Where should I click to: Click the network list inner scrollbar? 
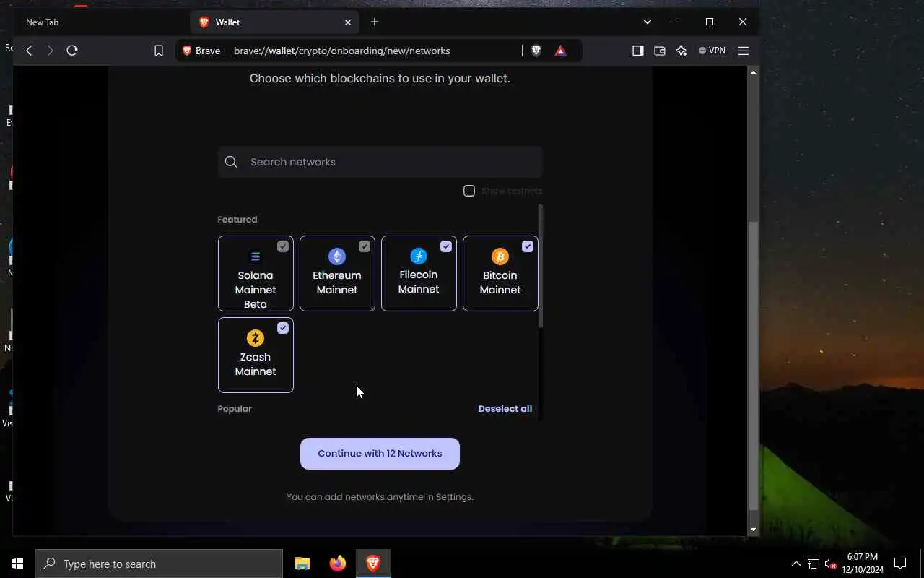pos(541,266)
